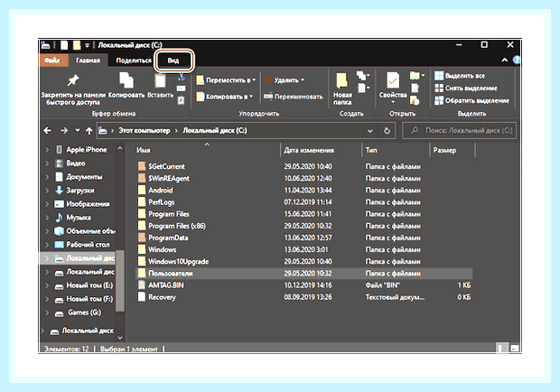This screenshot has width=560, height=392.
Task: Expand Apple iPhone tree node
Action: pos(47,150)
